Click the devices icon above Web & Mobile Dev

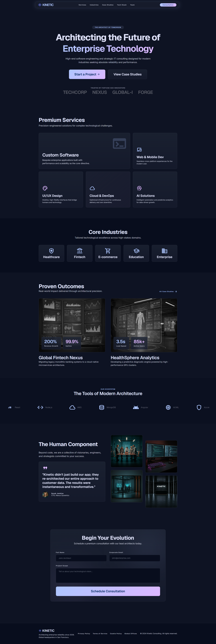click(x=139, y=149)
